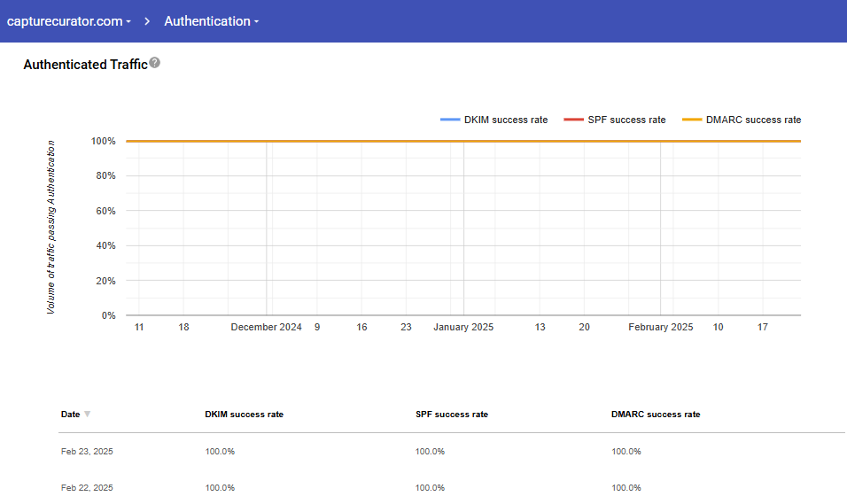Click the breadcrumb chevron separator arrow
The width and height of the screenshot is (847, 504).
coord(148,21)
